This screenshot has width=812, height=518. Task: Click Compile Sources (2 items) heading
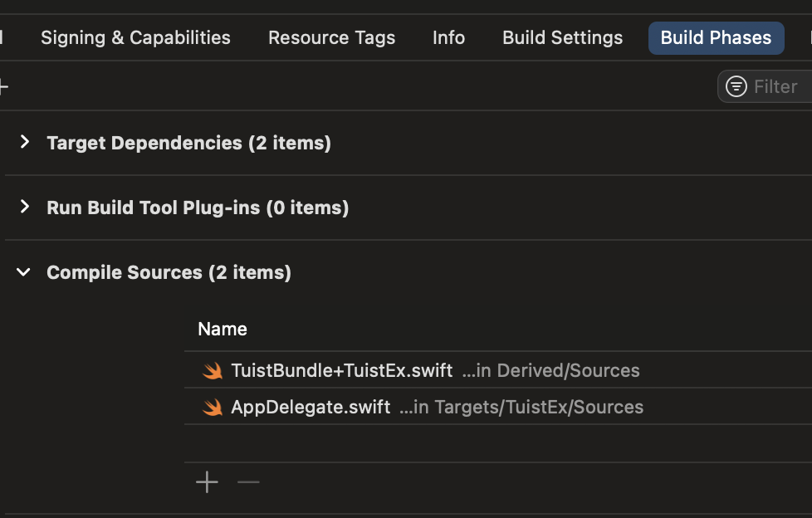[x=169, y=272]
